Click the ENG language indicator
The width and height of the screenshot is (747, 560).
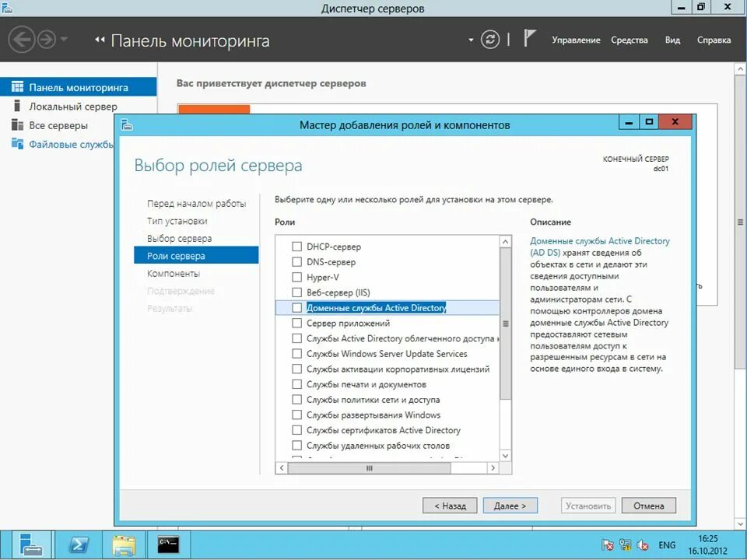[667, 544]
